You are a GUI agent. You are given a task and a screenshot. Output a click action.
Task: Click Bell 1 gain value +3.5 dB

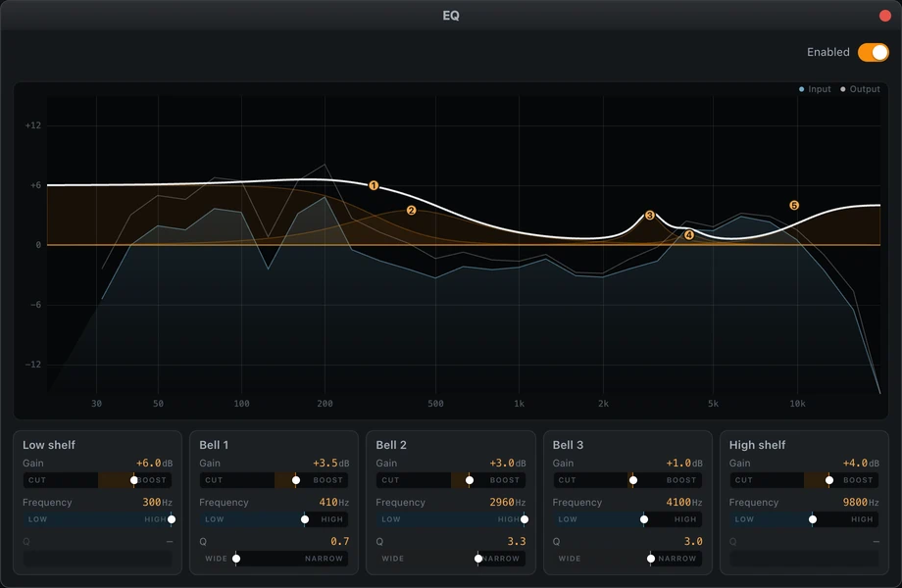pyautogui.click(x=330, y=463)
